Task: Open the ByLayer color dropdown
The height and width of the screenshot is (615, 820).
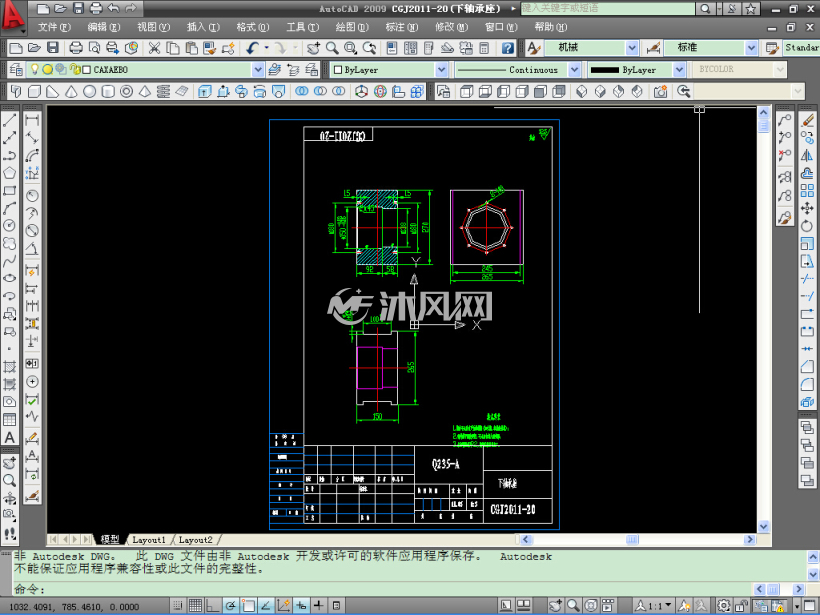Action: 441,70
